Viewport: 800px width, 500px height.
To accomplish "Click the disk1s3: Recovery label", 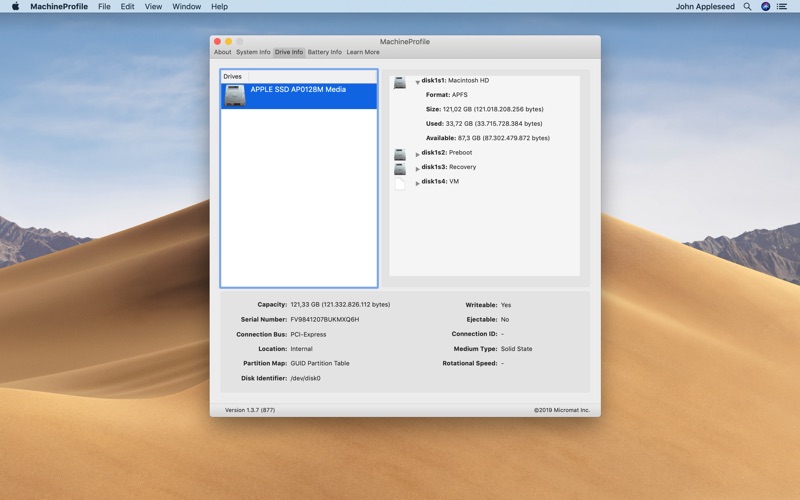I will [x=448, y=167].
